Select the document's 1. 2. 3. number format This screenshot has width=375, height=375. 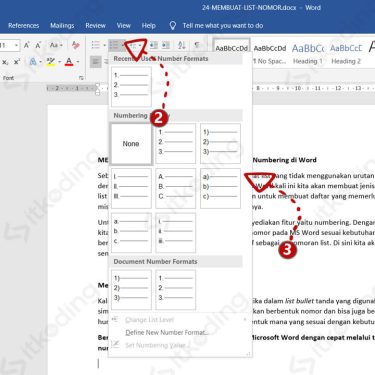tap(175, 290)
